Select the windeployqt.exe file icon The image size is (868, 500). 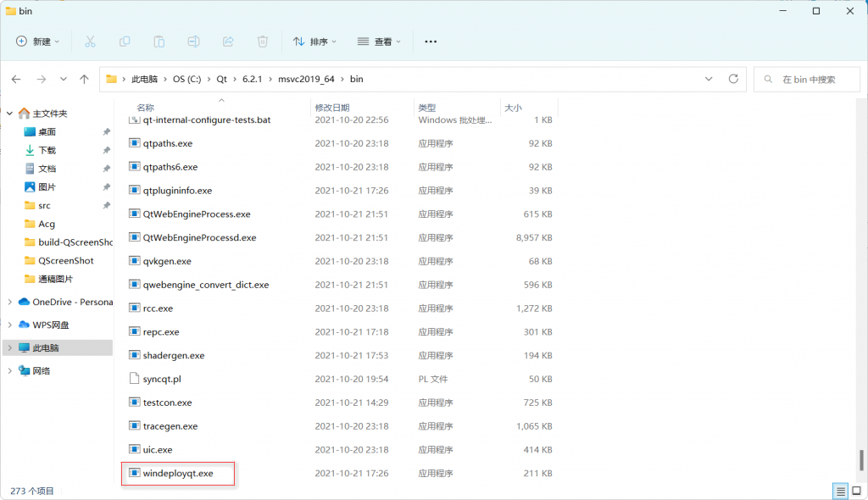tap(134, 473)
